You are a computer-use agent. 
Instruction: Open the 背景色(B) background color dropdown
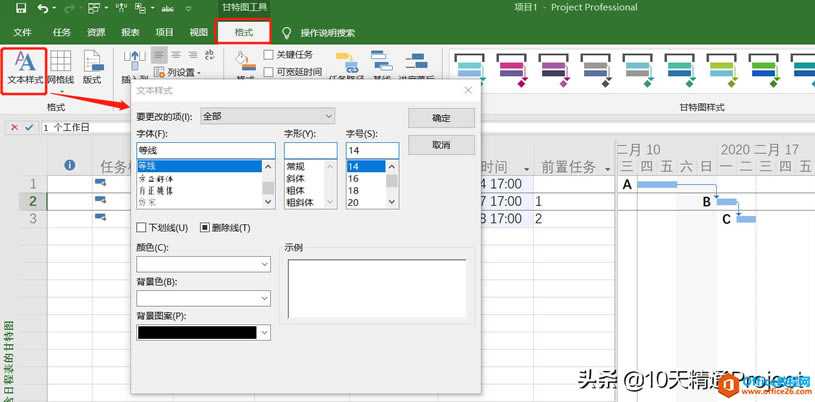click(203, 299)
